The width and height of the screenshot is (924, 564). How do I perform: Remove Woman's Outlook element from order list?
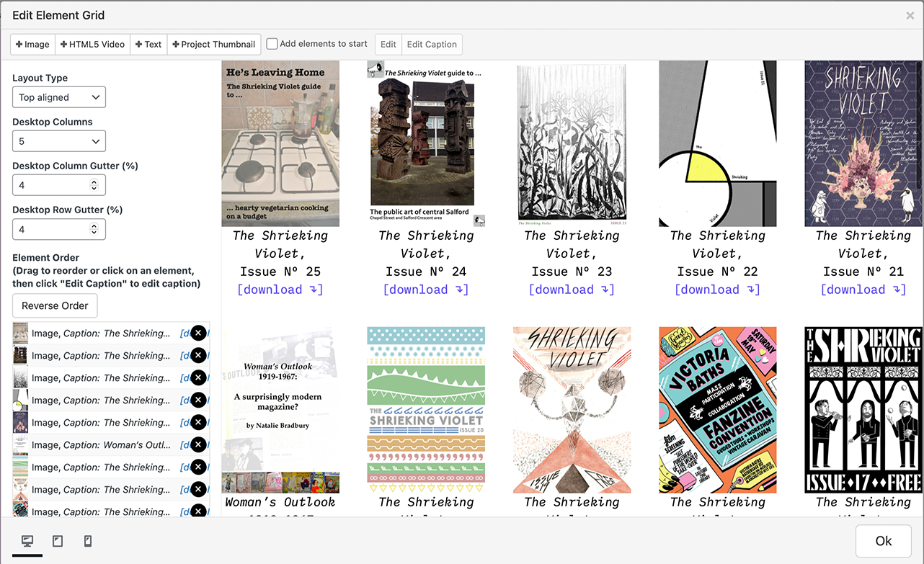pos(198,444)
